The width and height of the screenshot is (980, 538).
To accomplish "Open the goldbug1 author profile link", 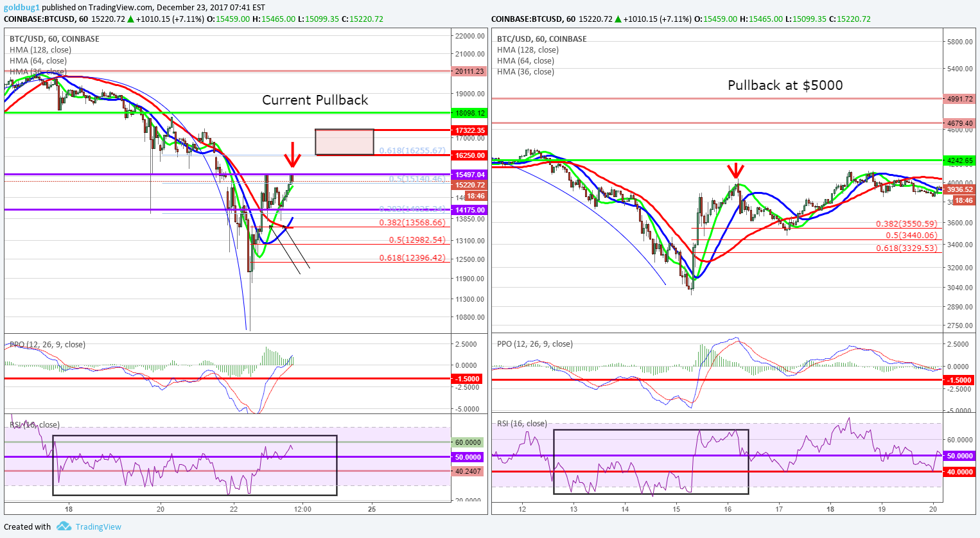I will 22,8.
